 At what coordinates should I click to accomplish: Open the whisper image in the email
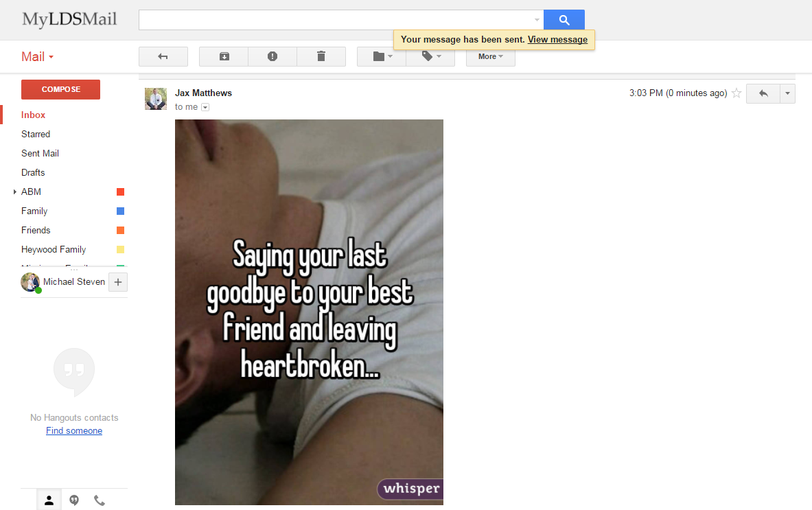coord(309,312)
